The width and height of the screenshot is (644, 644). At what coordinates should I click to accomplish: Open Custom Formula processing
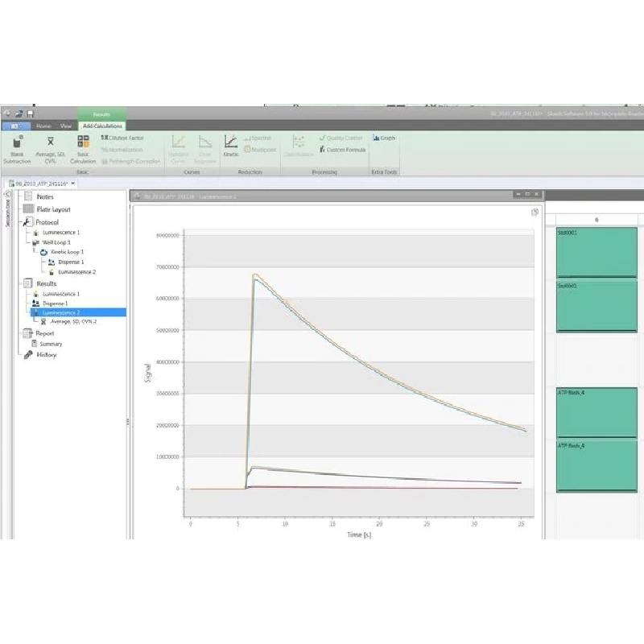tap(343, 150)
